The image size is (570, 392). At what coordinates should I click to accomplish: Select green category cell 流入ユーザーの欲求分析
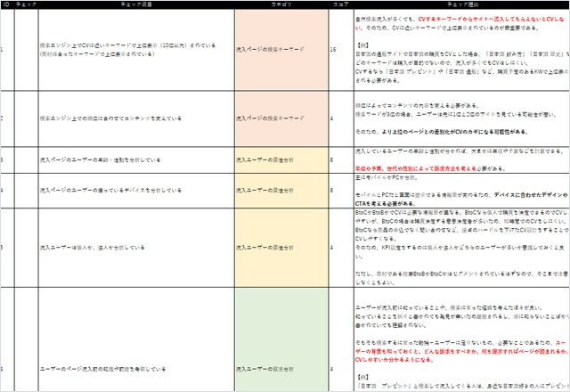(281, 339)
